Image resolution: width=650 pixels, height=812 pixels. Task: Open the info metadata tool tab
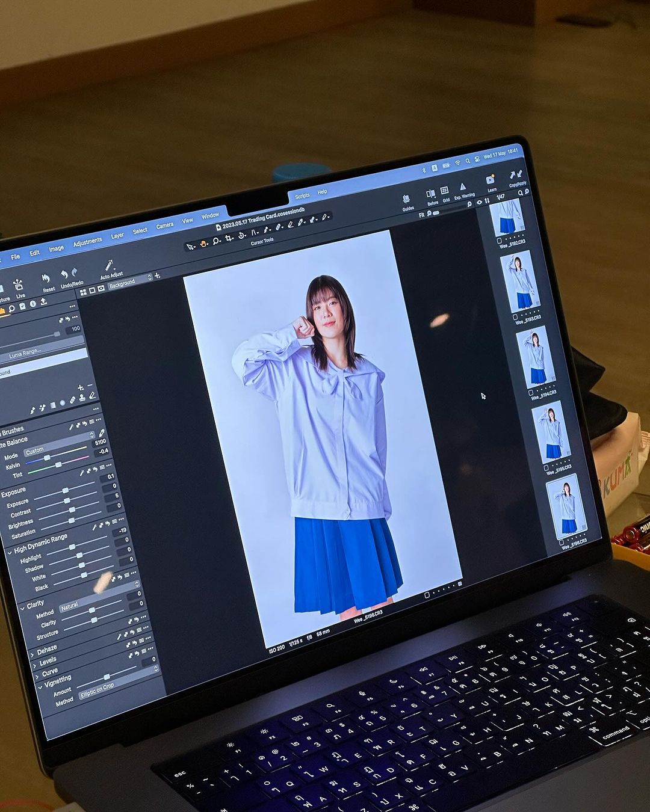(33, 304)
